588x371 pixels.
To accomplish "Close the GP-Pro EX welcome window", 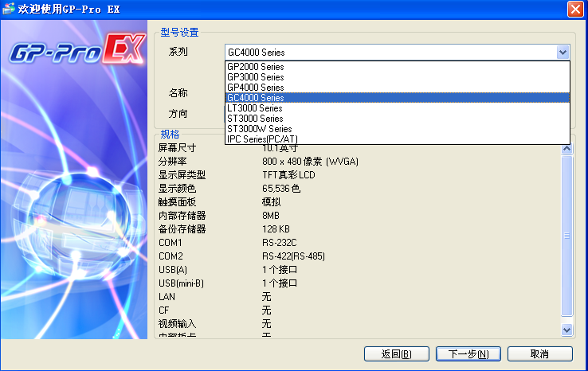I will click(x=574, y=10).
